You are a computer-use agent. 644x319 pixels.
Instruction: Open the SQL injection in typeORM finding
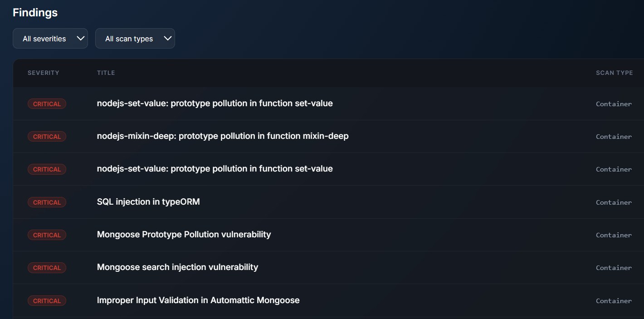[148, 202]
